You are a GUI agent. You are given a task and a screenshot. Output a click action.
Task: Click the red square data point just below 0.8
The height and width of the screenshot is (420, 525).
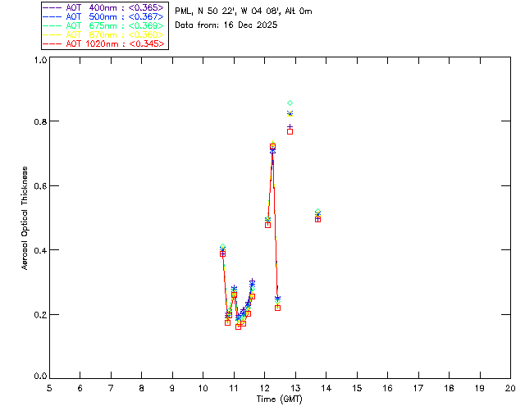click(290, 131)
